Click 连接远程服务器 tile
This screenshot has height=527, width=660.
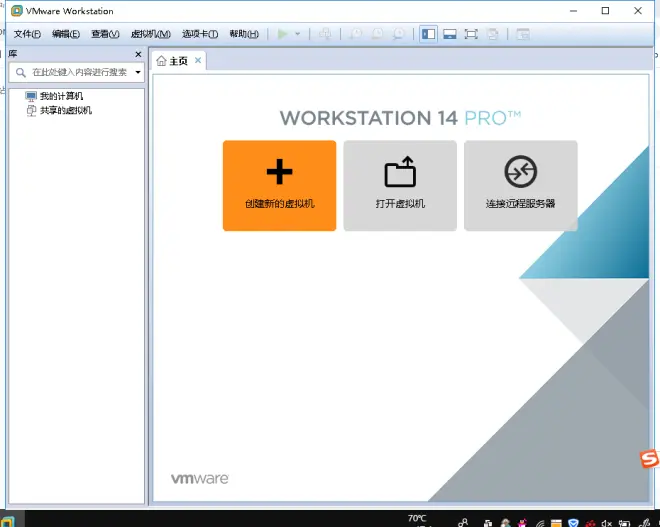(x=521, y=186)
